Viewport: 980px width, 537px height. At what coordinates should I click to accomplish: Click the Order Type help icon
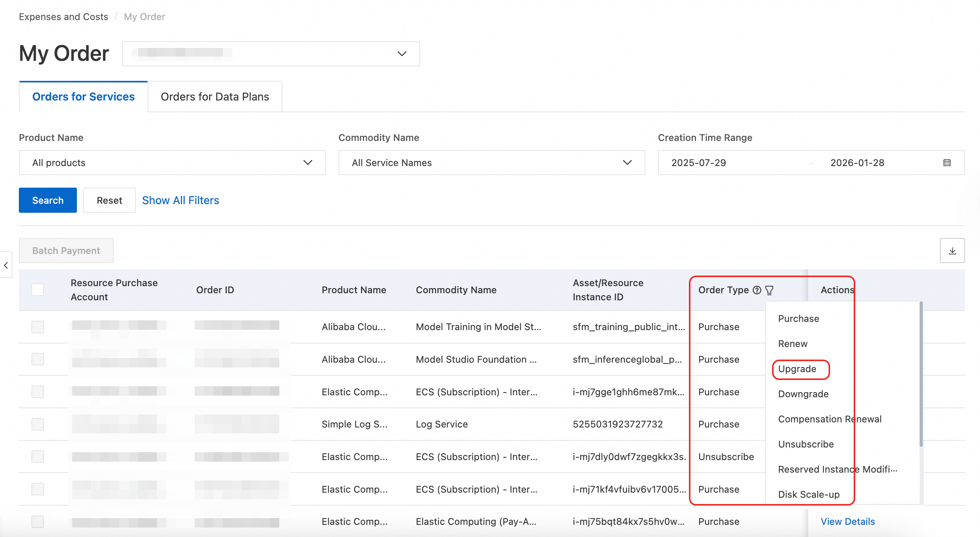757,290
